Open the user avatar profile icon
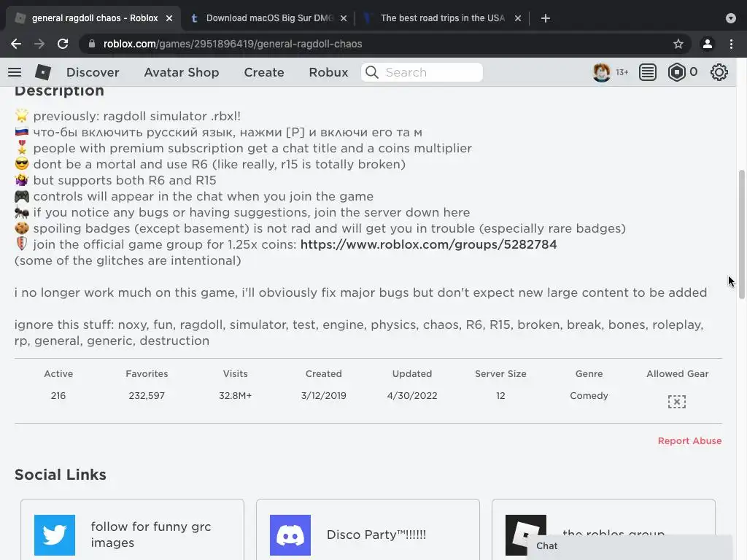 (601, 72)
